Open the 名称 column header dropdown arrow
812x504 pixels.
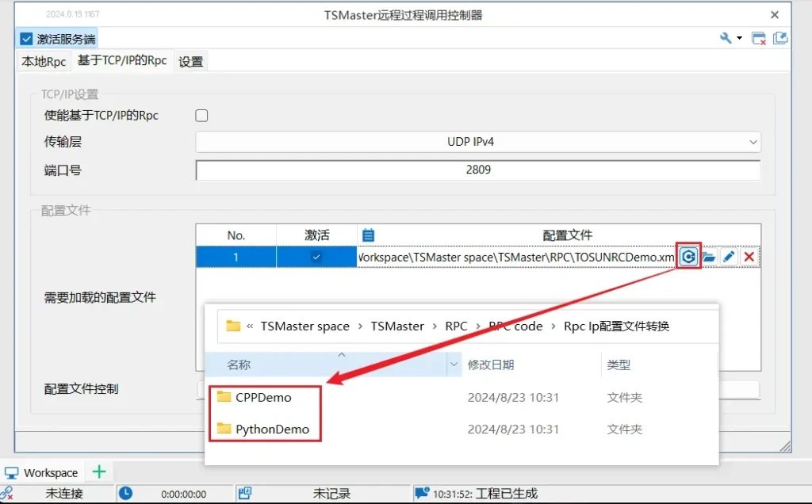[454, 365]
